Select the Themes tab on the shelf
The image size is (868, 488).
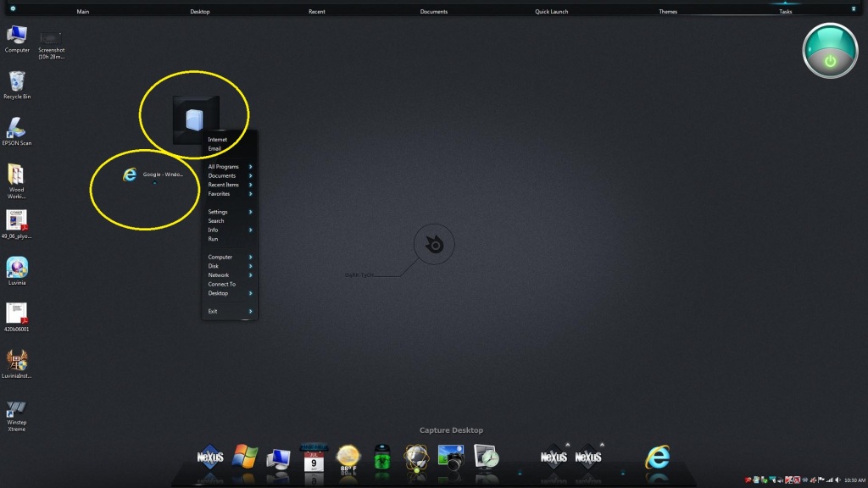(668, 12)
